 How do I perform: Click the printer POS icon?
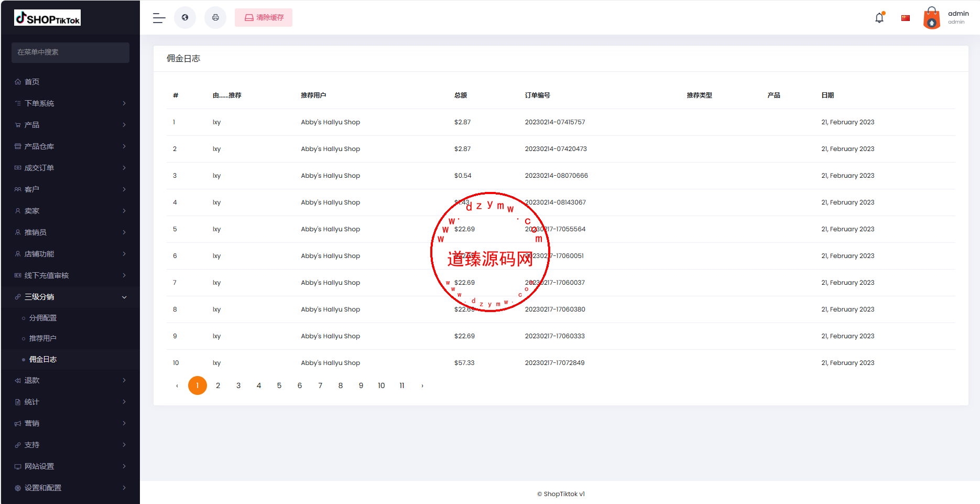tap(215, 17)
